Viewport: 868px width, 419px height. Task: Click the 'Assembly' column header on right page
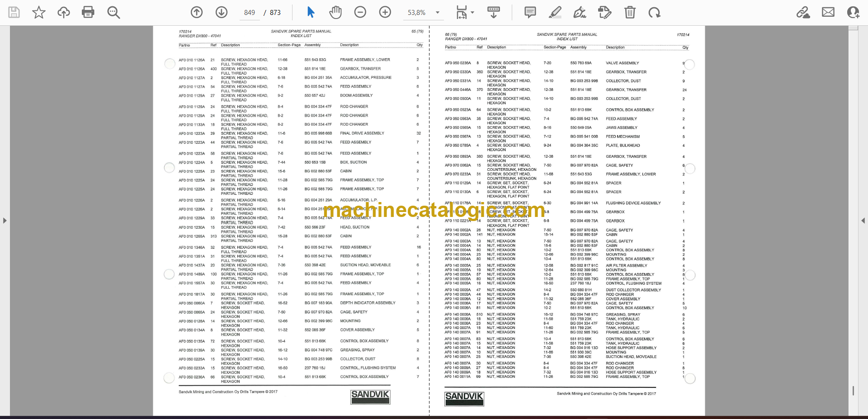click(x=578, y=47)
